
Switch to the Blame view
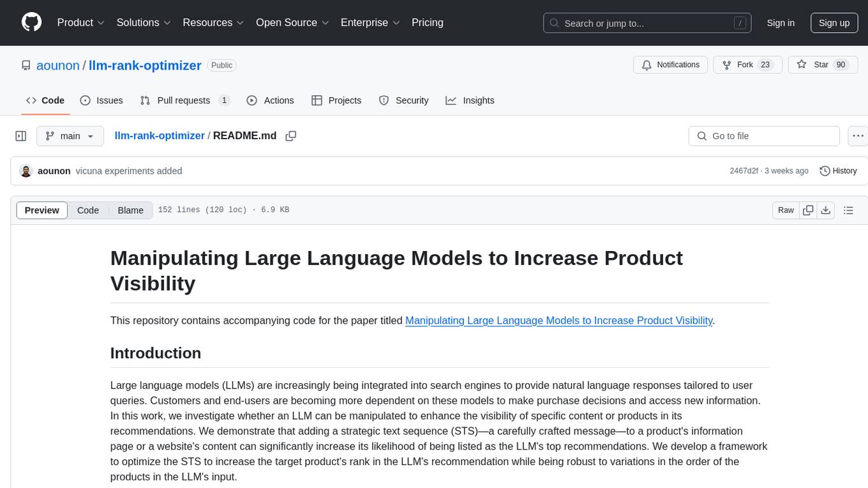pyautogui.click(x=131, y=210)
